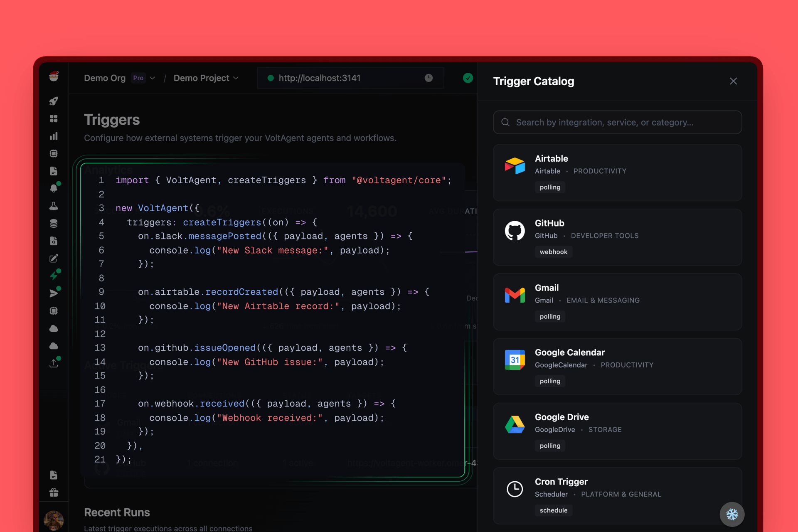
Task: Toggle the webhook badge on GitHub trigger
Action: coord(554,252)
